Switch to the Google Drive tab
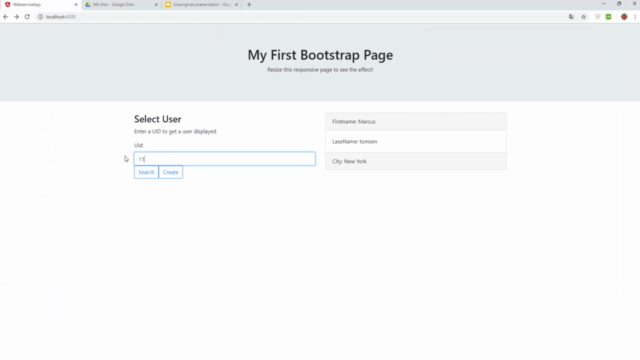Viewport: 640px width, 360px height. pyautogui.click(x=121, y=4)
